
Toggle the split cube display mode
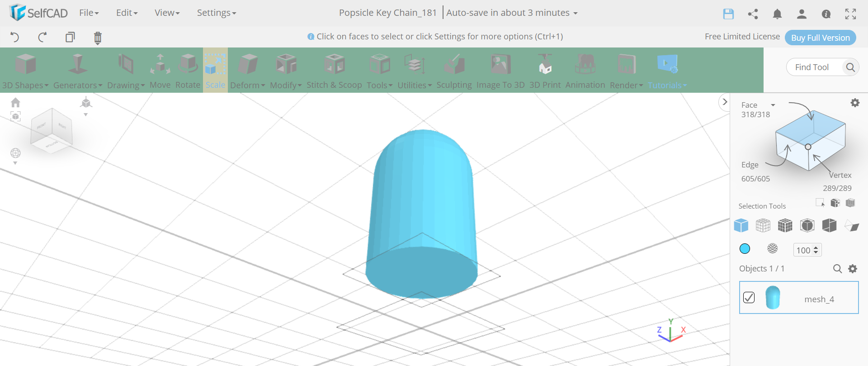(x=829, y=225)
